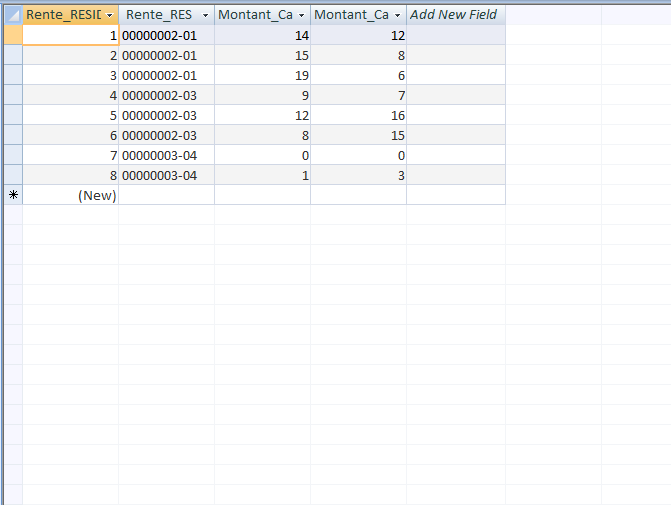Click second Montant_Ca cell in new record row
This screenshot has height=505, width=671.
(x=359, y=195)
